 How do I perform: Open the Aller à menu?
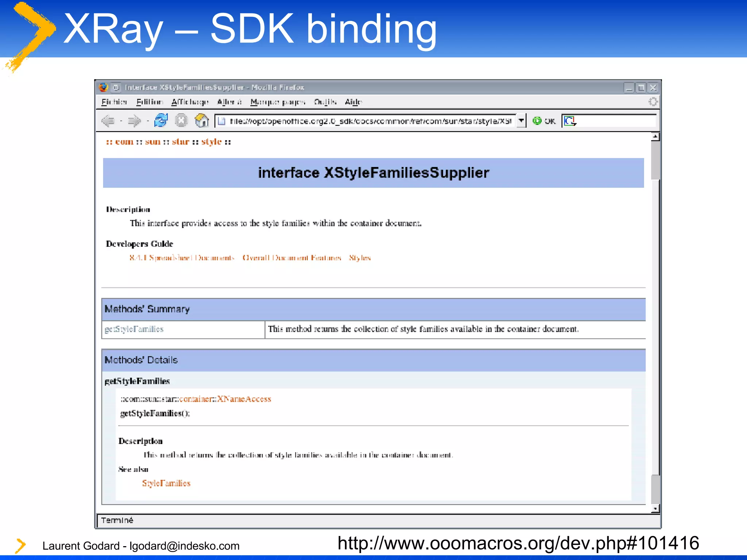click(229, 102)
